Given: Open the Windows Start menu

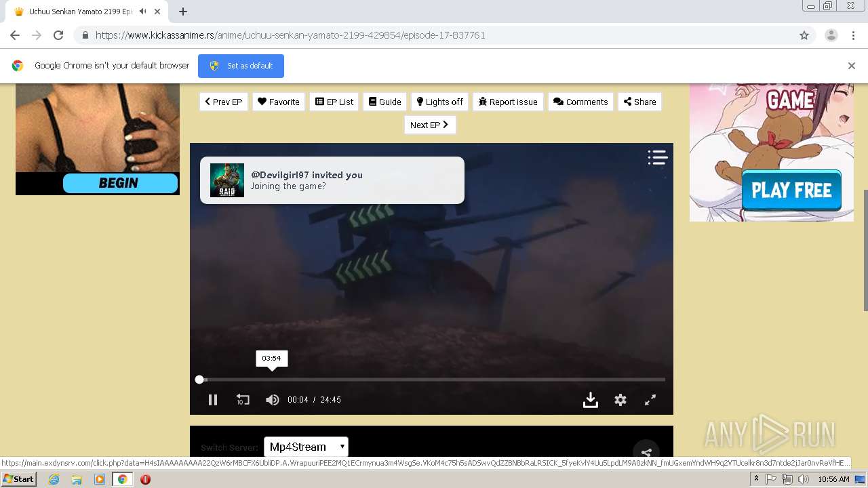Looking at the screenshot, I should pos(19,479).
